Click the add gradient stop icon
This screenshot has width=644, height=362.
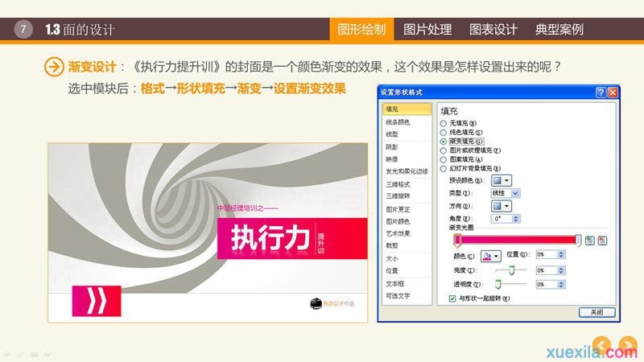pyautogui.click(x=590, y=240)
